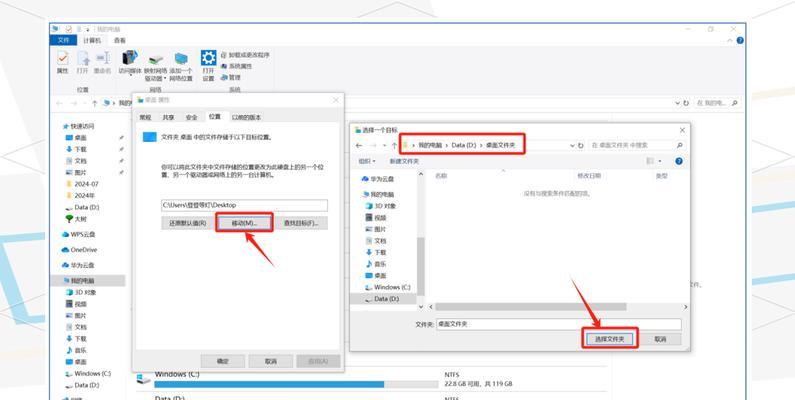Open 3D 对象 in Explorer sidebar
795x400 pixels.
pyautogui.click(x=81, y=293)
